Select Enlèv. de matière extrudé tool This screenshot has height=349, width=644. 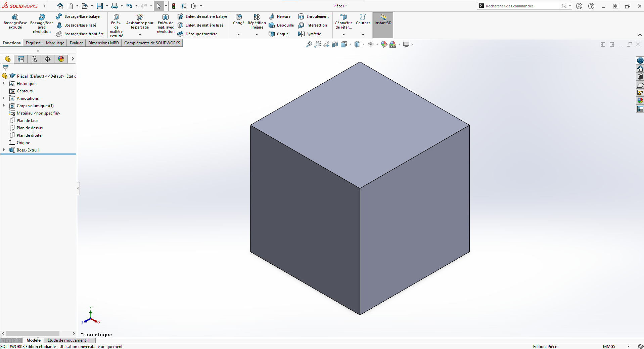click(116, 26)
